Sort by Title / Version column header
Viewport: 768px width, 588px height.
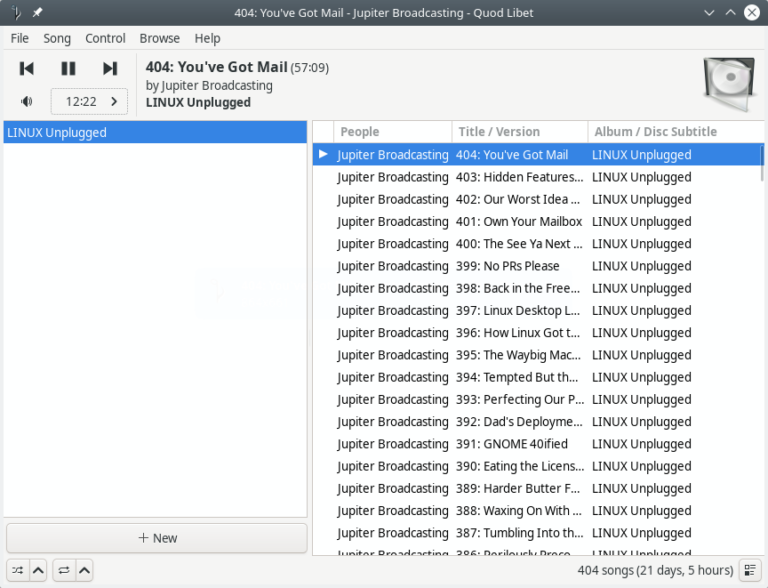click(x=520, y=132)
